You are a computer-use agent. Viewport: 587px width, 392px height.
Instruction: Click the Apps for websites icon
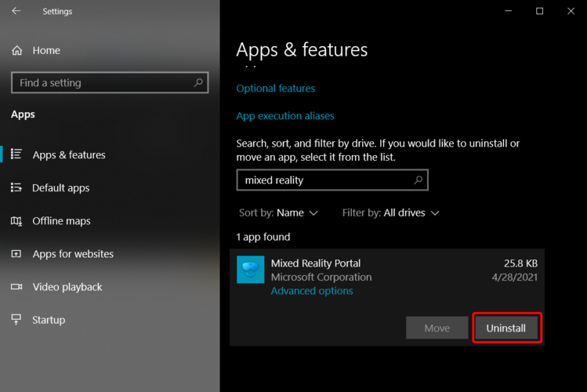point(16,254)
